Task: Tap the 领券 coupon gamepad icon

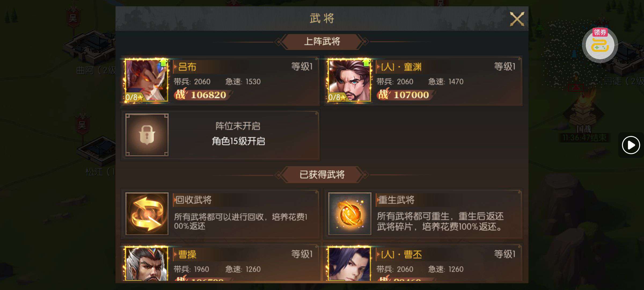Action: pyautogui.click(x=600, y=45)
